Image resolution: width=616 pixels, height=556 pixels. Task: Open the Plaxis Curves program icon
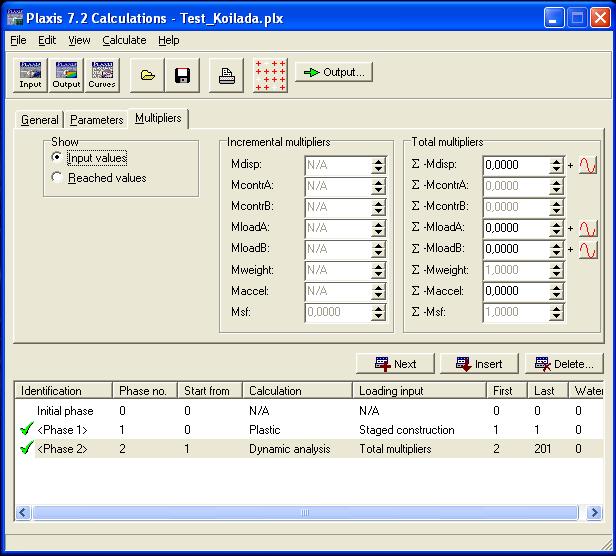[102, 75]
